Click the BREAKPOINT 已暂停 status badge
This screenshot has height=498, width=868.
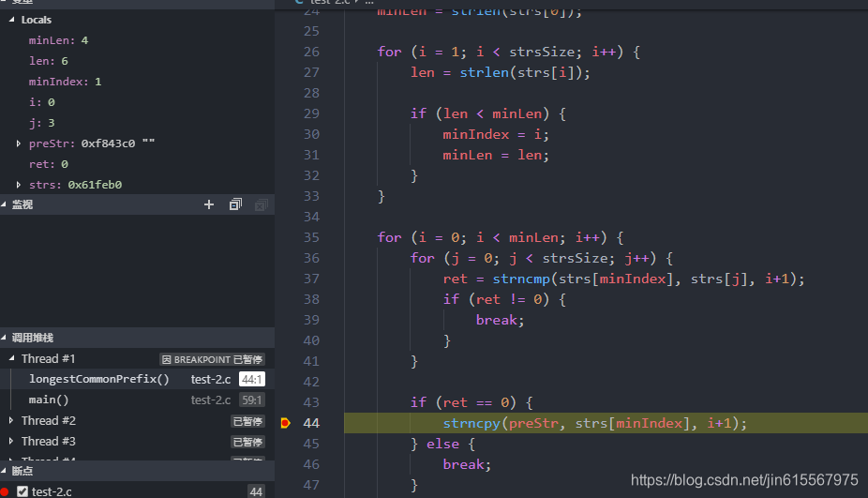[x=213, y=359]
